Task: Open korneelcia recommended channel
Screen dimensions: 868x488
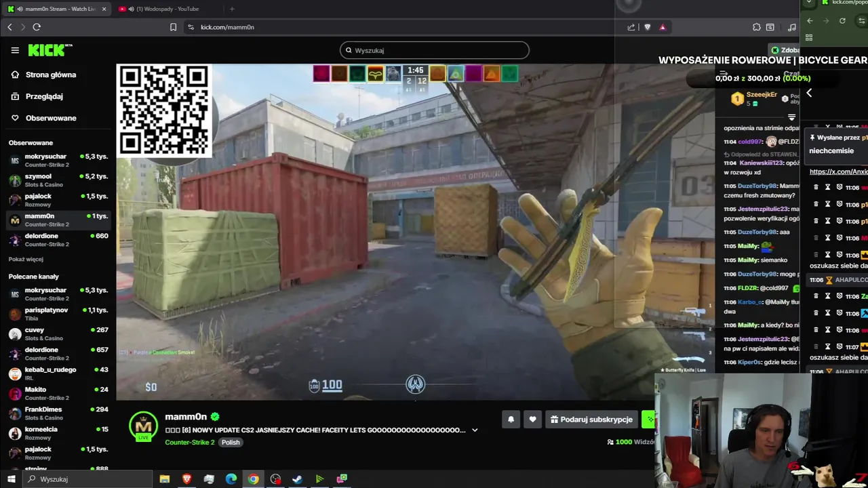Action: tap(58, 432)
